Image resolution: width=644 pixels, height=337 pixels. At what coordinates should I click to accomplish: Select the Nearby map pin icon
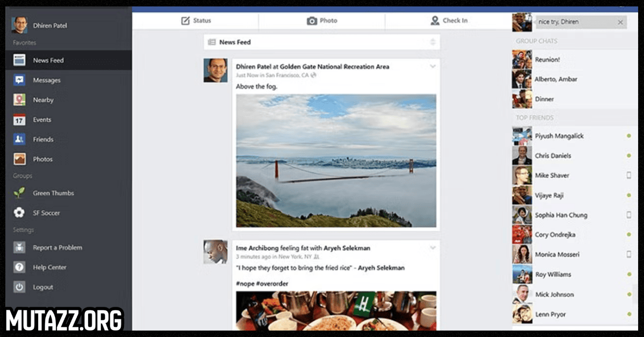(x=19, y=100)
